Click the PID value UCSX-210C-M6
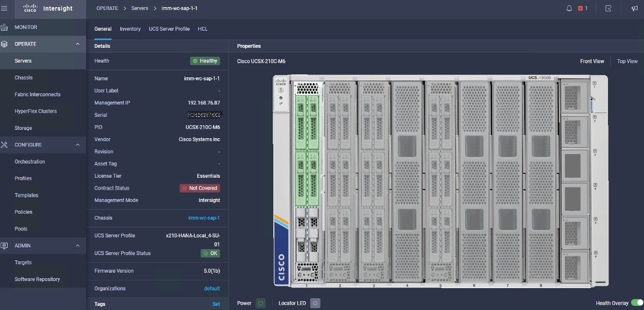 click(x=203, y=128)
